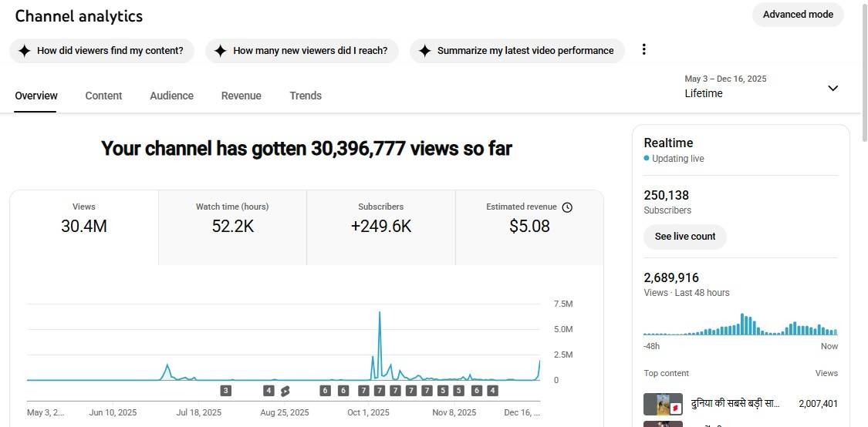Click sparkle icon on 'How did viewers find my content?'

point(24,51)
